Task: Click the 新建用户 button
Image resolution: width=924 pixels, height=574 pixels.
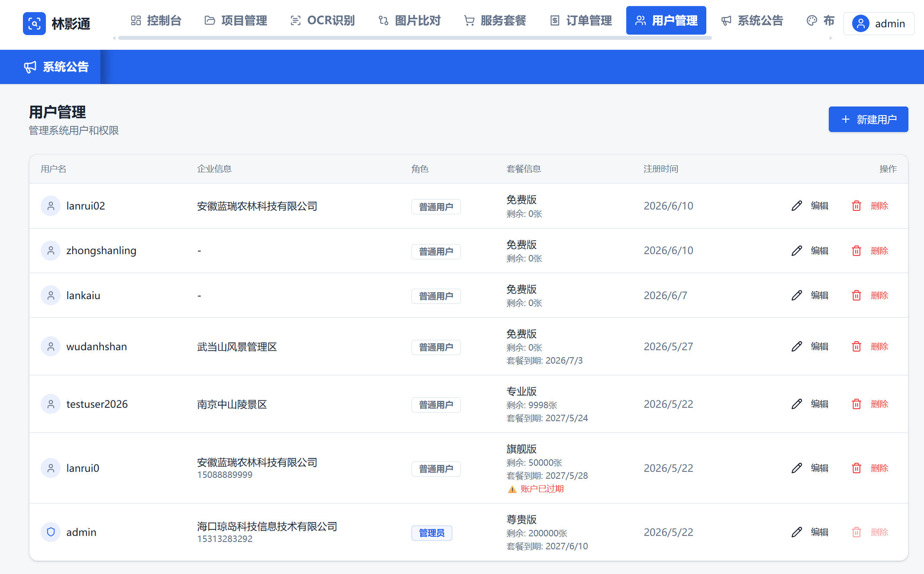Action: pos(868,119)
